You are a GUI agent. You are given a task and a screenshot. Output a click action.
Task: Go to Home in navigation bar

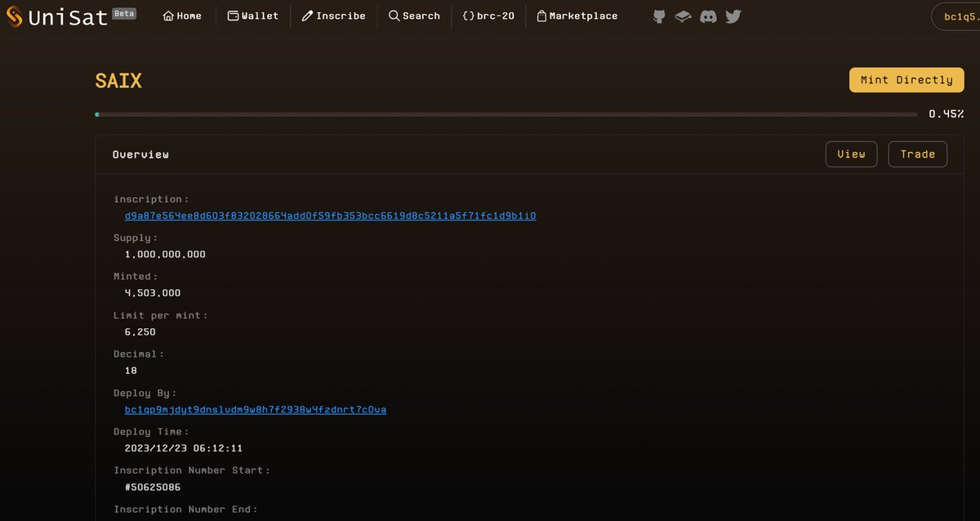click(182, 16)
